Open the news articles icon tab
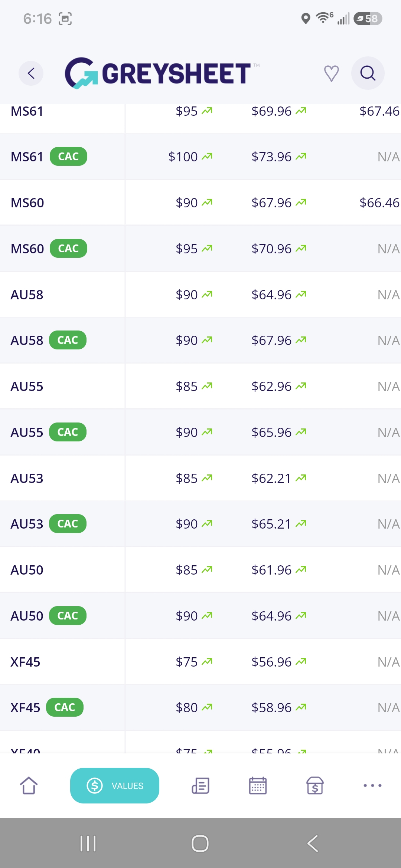401x868 pixels. click(x=200, y=785)
